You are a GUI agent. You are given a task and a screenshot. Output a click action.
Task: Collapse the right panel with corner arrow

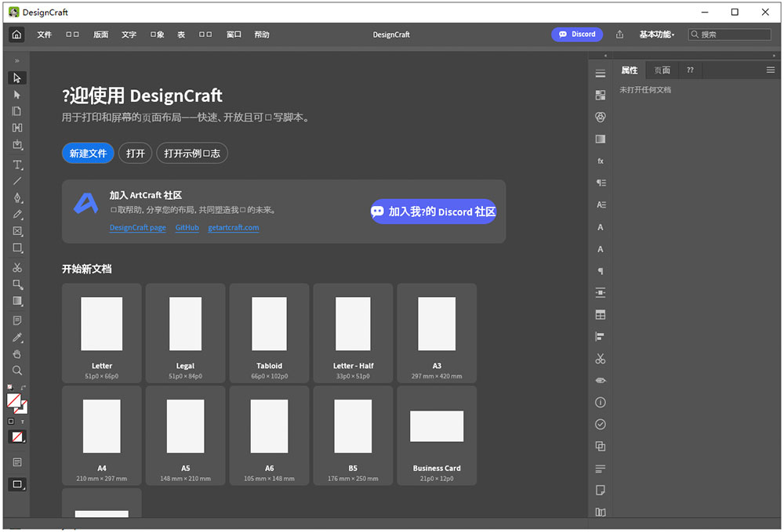click(x=774, y=56)
